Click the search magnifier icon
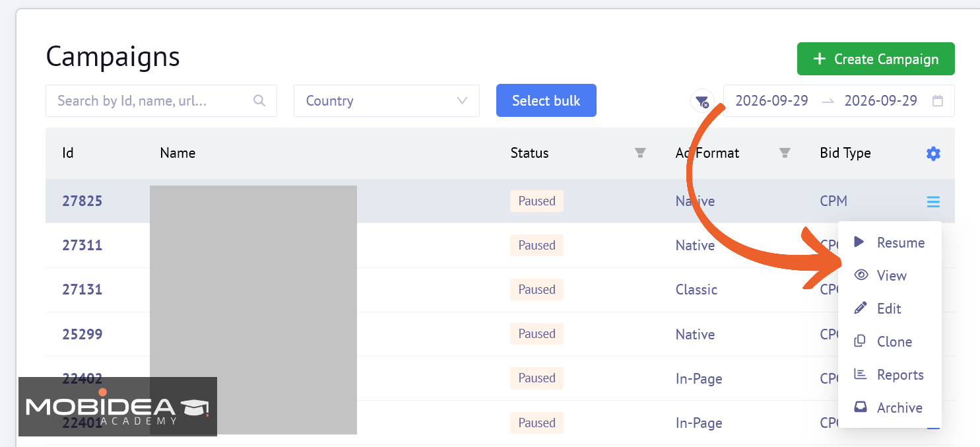This screenshot has width=980, height=447. point(259,100)
